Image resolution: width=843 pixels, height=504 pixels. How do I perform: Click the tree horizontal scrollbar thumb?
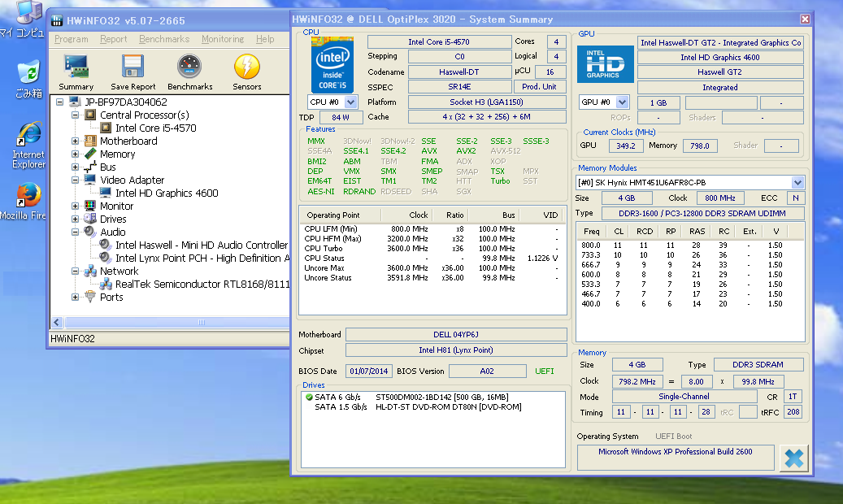pos(202,322)
